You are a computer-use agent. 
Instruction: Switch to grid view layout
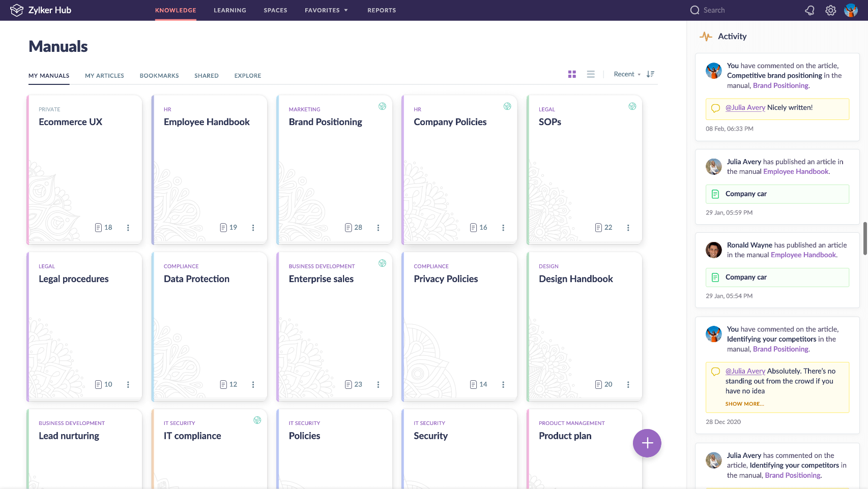[572, 74]
